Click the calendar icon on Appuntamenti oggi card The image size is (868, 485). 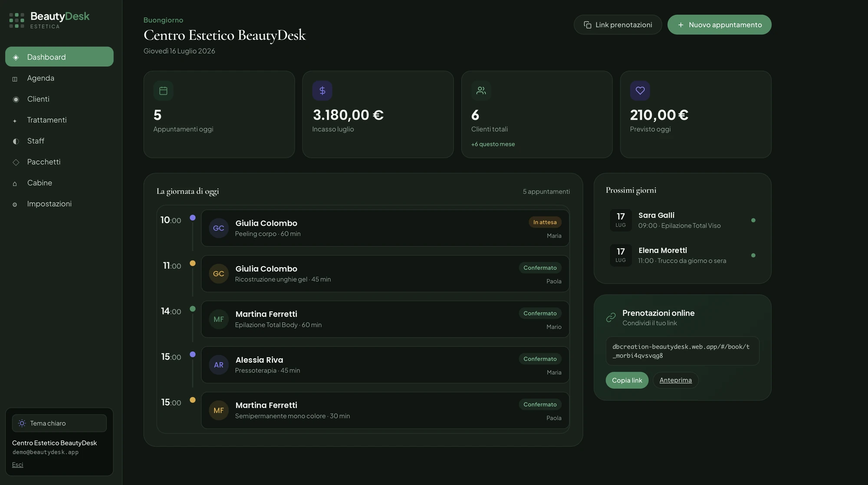163,91
